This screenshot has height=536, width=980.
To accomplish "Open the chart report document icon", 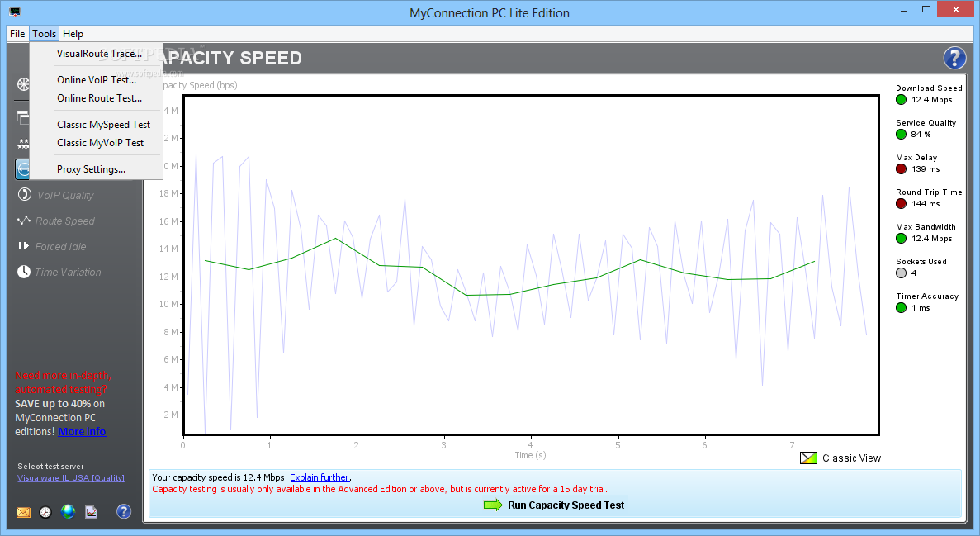I will point(92,512).
